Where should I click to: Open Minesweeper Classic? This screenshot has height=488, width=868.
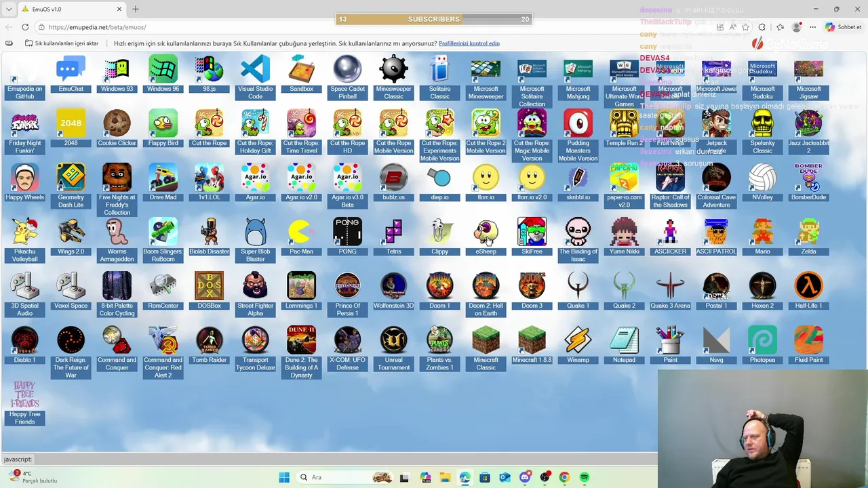(393, 77)
